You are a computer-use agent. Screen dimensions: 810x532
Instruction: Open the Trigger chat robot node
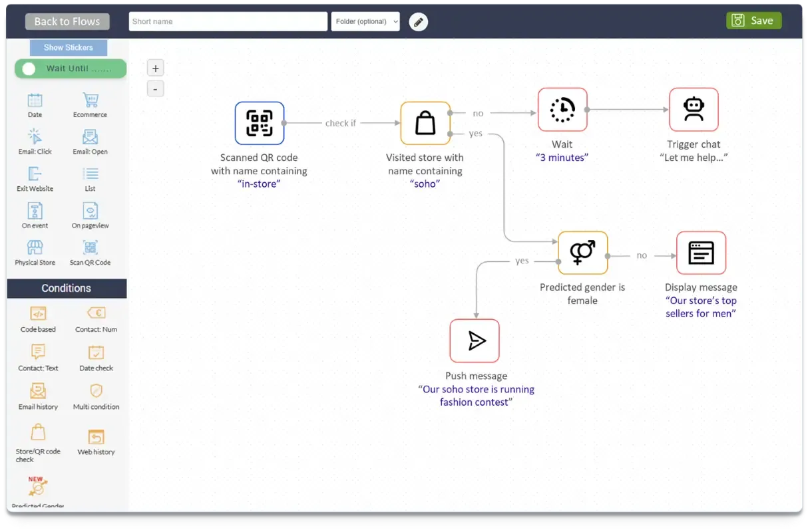694,110
